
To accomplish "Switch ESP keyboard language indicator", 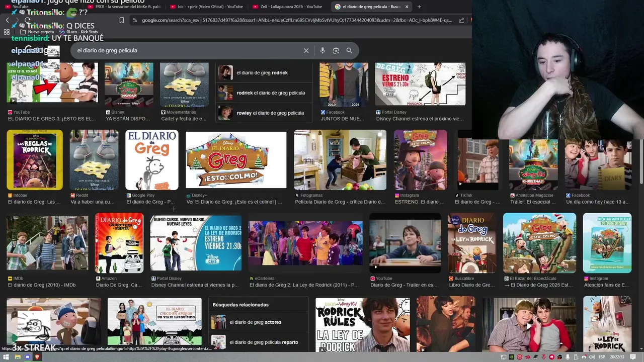I will pyautogui.click(x=602, y=357).
